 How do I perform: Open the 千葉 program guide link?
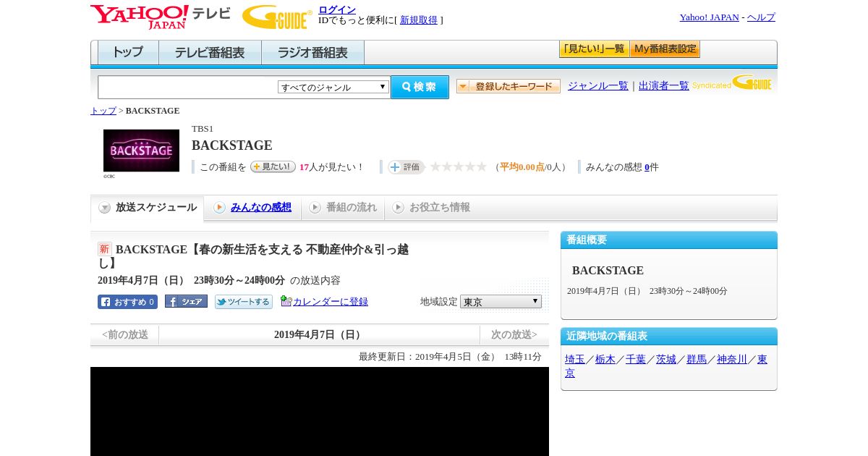pos(636,359)
